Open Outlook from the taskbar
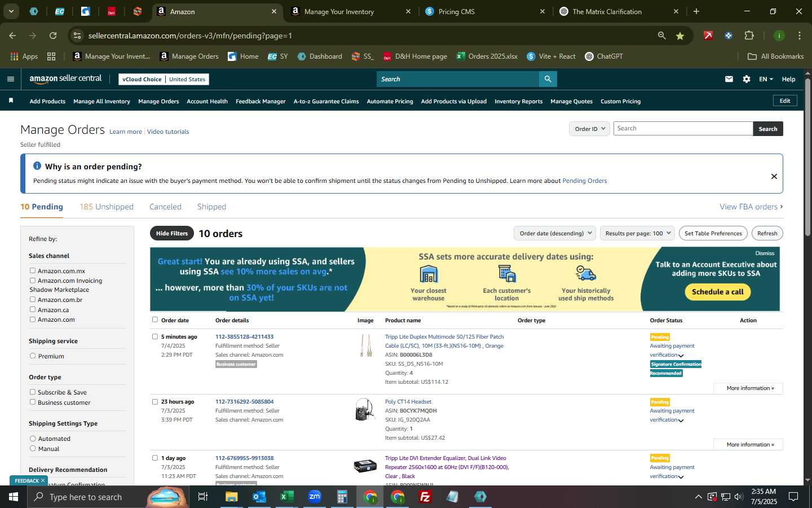 coord(259,497)
